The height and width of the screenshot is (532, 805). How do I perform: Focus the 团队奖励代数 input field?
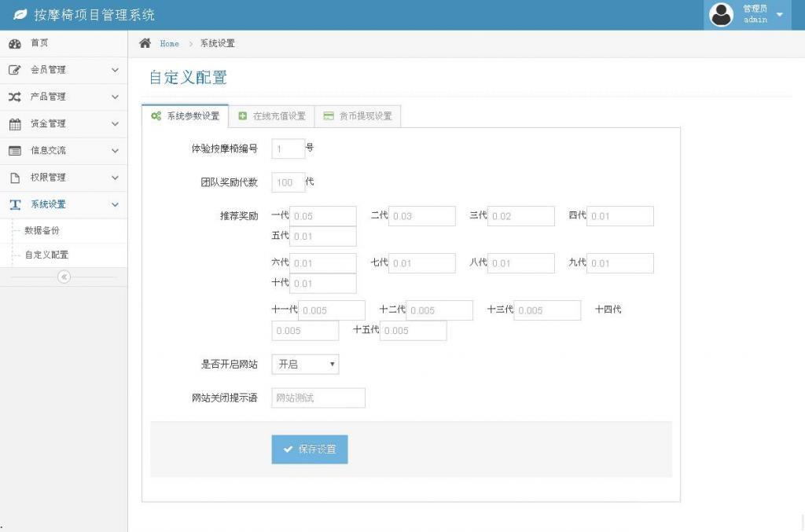coord(288,182)
